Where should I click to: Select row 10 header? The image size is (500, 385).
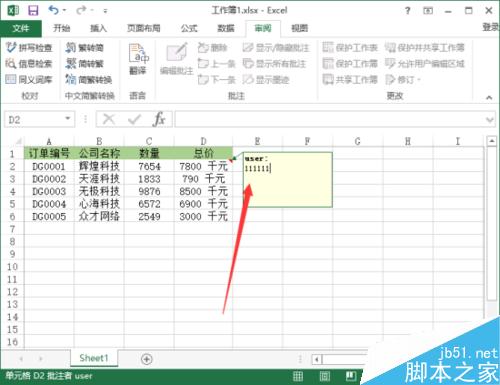pos(12,267)
